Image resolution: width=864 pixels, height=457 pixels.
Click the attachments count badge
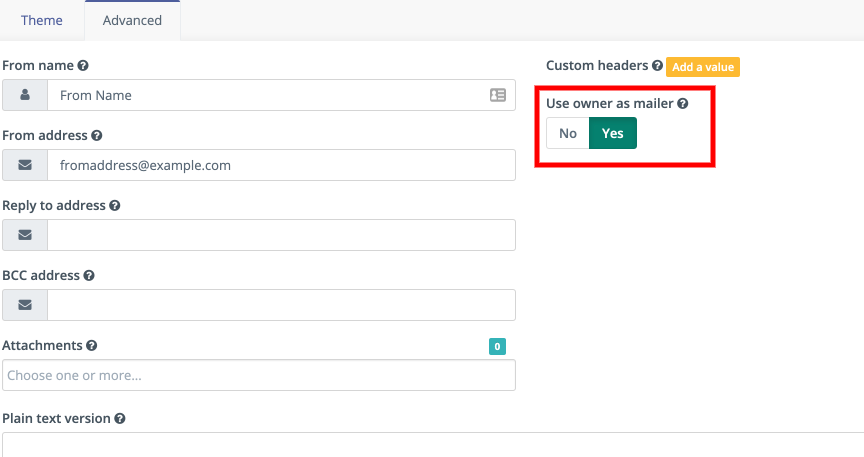[497, 347]
